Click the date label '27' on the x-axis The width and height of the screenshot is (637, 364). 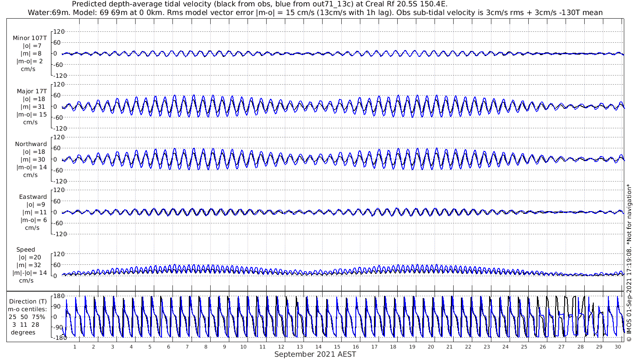coord(562,347)
